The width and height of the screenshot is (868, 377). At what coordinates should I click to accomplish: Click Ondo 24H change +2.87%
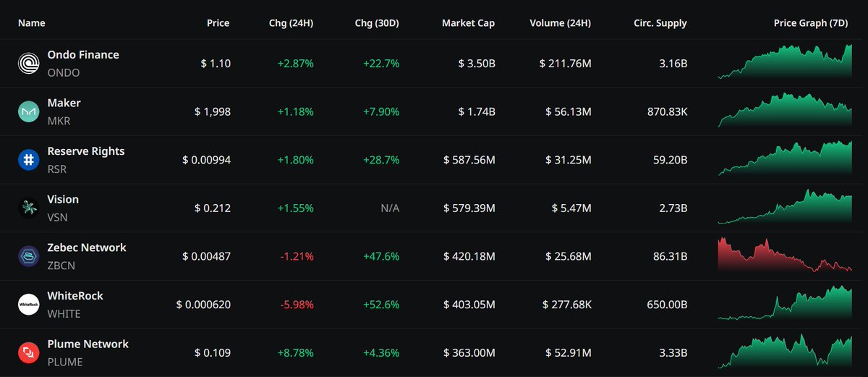click(x=295, y=64)
